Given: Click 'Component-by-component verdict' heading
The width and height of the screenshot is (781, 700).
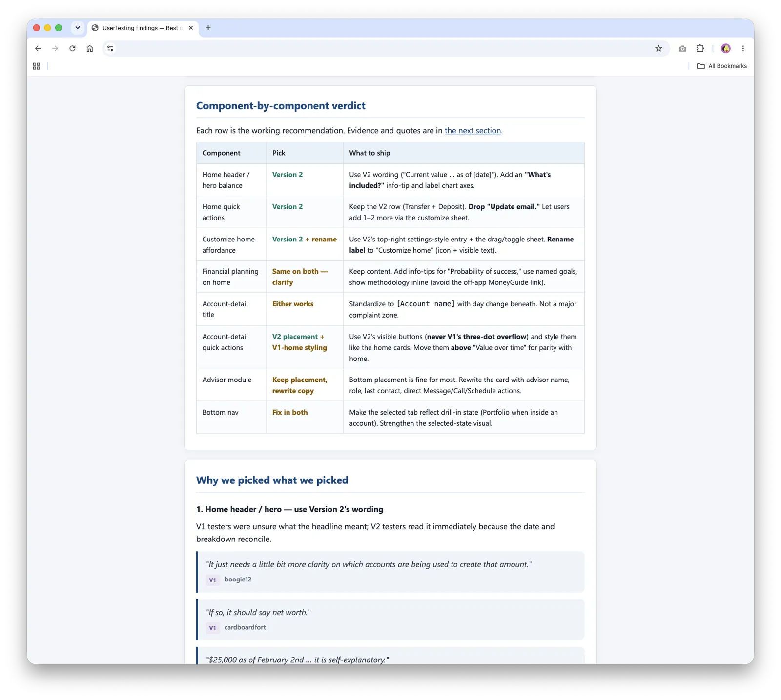Looking at the screenshot, I should tap(281, 106).
